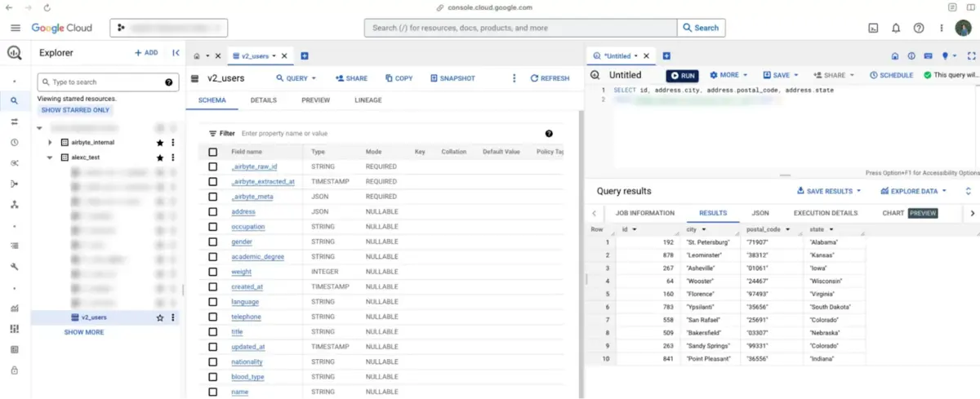This screenshot has height=399, width=980.
Task: Click the BigQuery logo icon in the sidebar
Action: [15, 54]
